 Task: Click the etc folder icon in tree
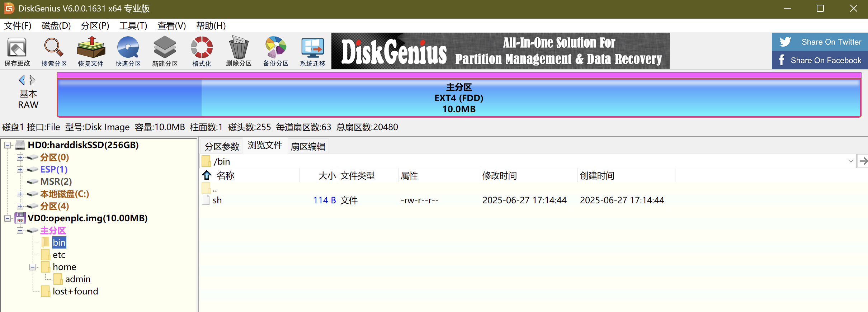point(45,255)
